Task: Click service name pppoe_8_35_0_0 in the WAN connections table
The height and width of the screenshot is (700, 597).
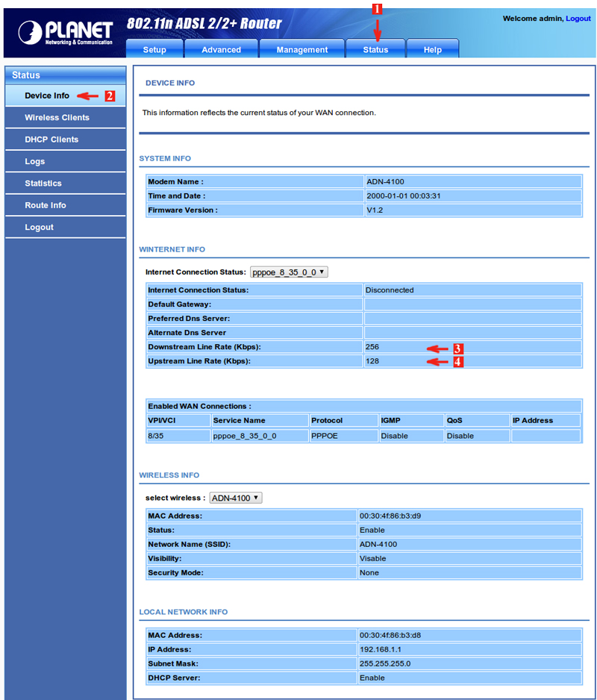Action: point(245,436)
